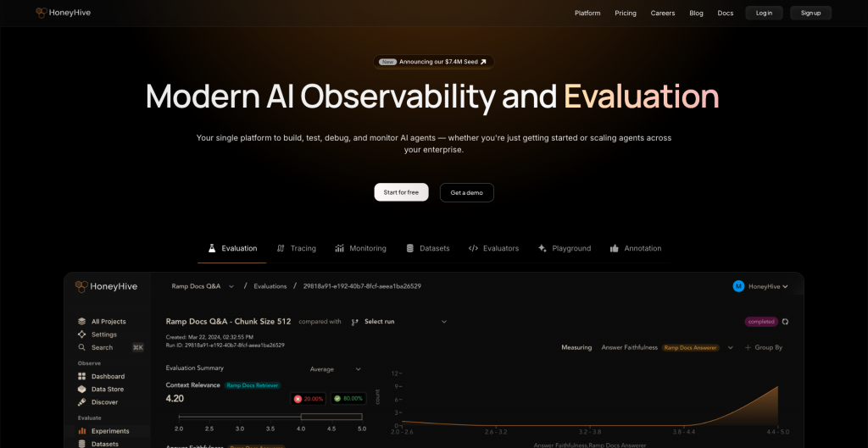The image size is (868, 448).
Task: Click the Data Store cube icon
Action: pyautogui.click(x=82, y=389)
